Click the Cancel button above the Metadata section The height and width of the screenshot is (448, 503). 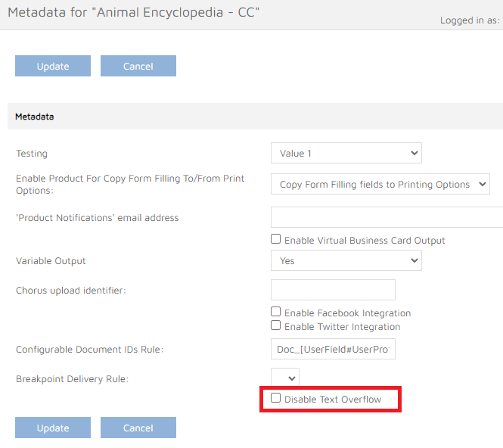coord(138,66)
